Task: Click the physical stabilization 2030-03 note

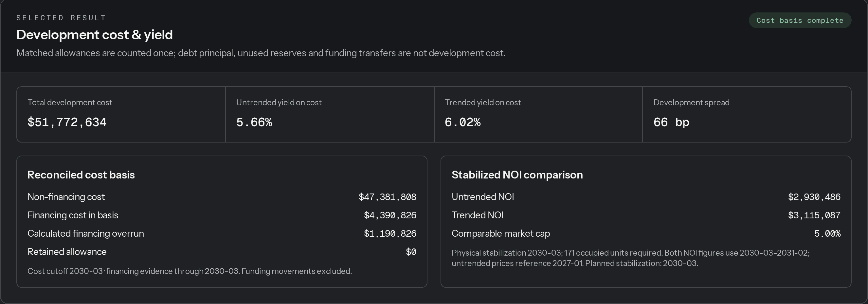Action: 630,258
